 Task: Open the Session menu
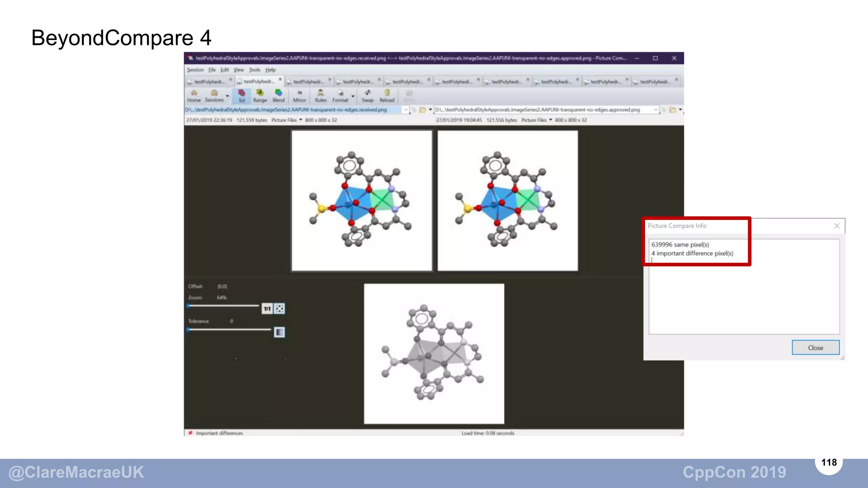coord(195,70)
